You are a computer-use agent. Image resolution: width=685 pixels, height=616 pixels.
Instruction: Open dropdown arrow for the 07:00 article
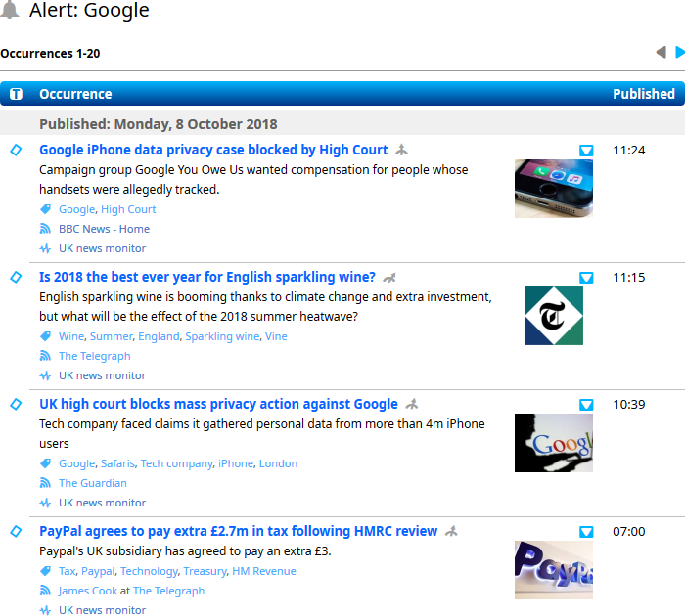pos(586,532)
